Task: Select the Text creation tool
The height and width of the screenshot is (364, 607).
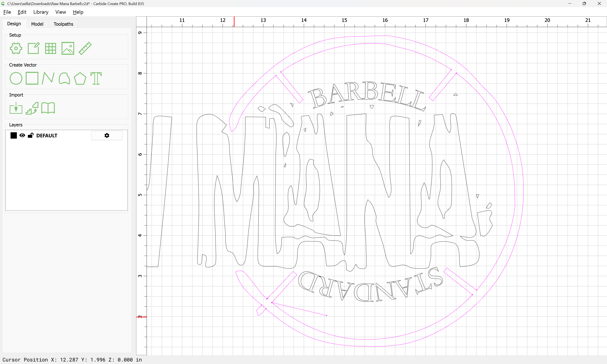Action: (x=96, y=79)
